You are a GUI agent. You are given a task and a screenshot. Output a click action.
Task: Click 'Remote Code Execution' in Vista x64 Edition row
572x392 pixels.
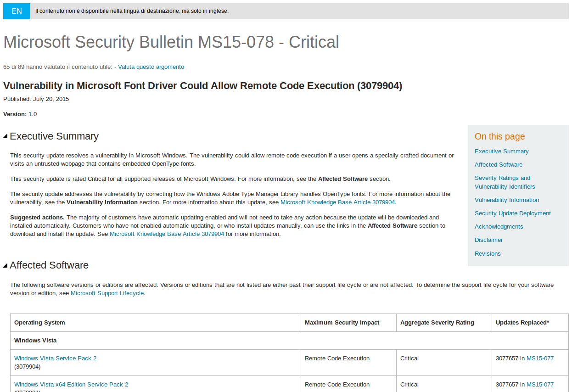click(337, 385)
